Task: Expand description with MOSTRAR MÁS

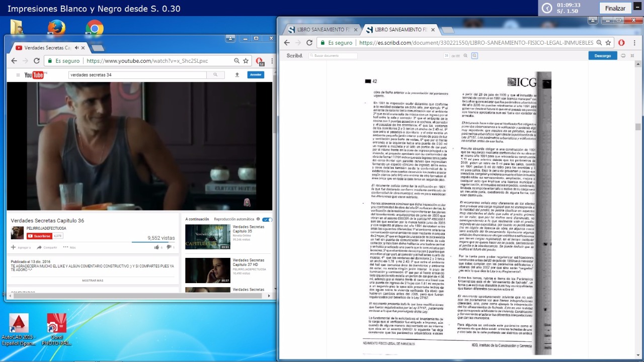Action: 93,281
